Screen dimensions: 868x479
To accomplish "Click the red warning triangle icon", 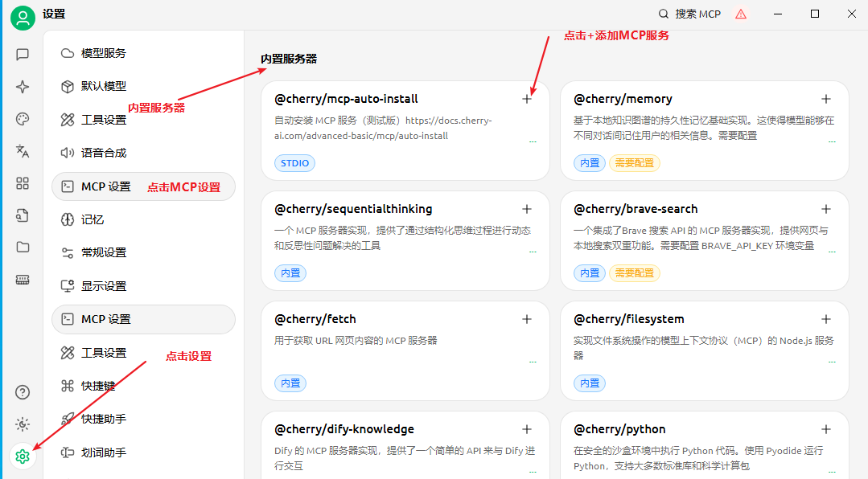I will coord(741,14).
